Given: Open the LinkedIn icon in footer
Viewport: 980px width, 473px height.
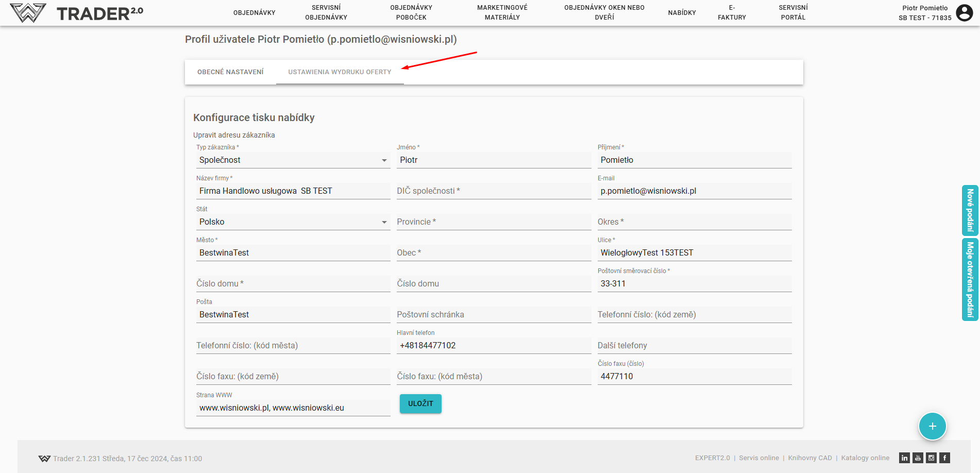Looking at the screenshot, I should coord(904,458).
